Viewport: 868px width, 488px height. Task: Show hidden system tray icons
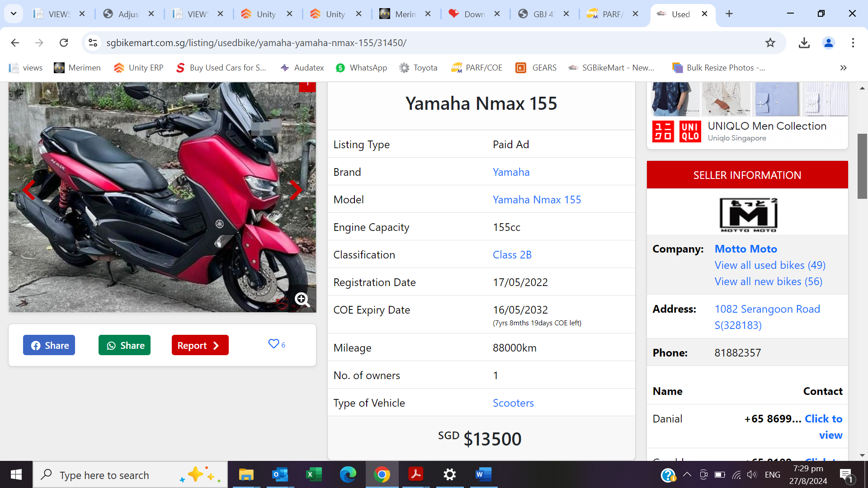[687, 474]
